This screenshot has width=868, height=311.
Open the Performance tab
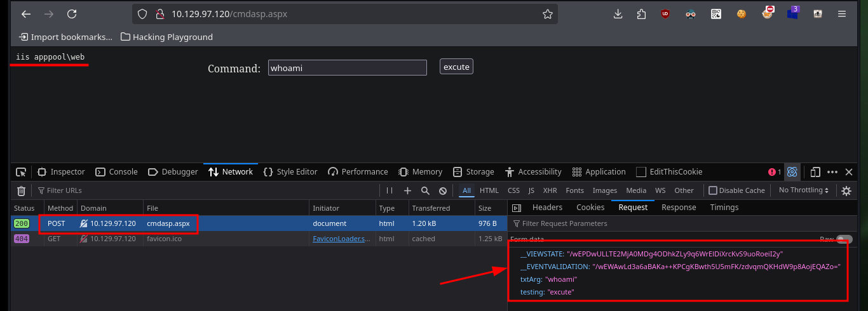(x=358, y=172)
